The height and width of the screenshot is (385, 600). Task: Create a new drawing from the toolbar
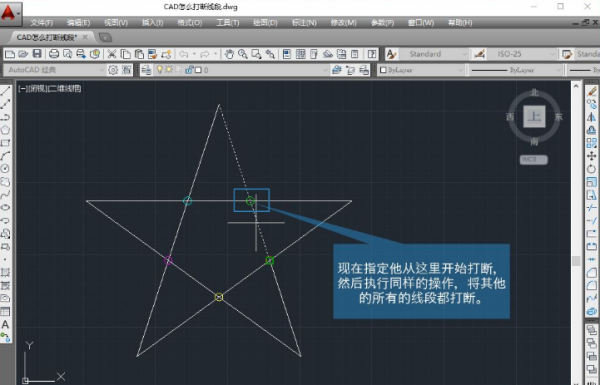(x=10, y=54)
